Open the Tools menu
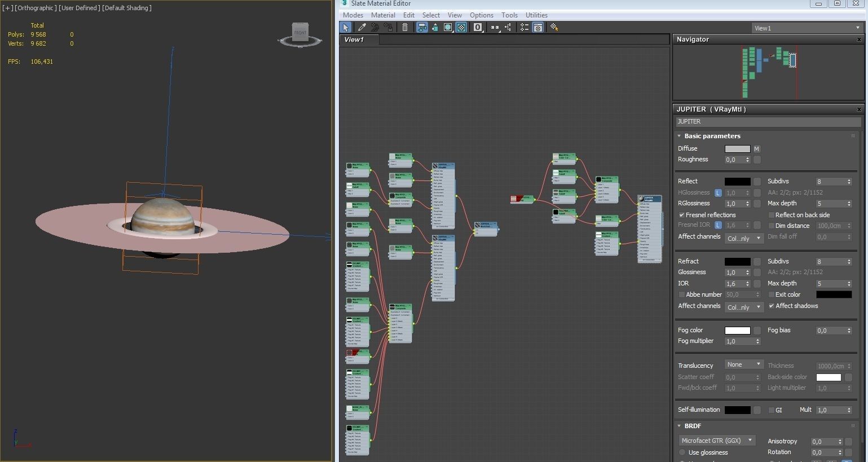The width and height of the screenshot is (868, 462). (509, 15)
